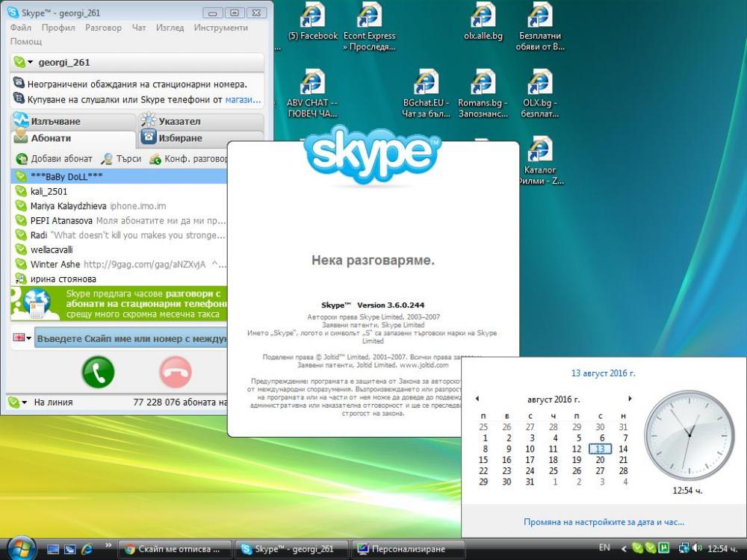
Task: Click the 13 август 2016 г. date link
Action: pos(603,373)
